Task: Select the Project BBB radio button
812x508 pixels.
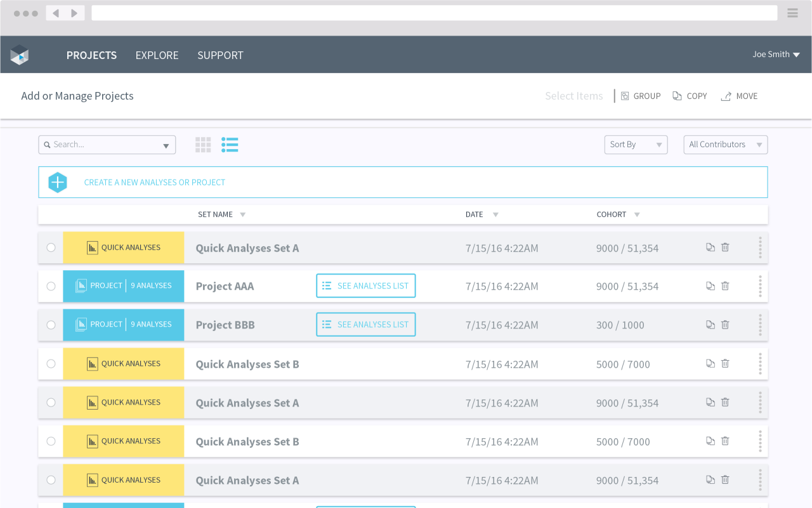Action: coord(51,325)
